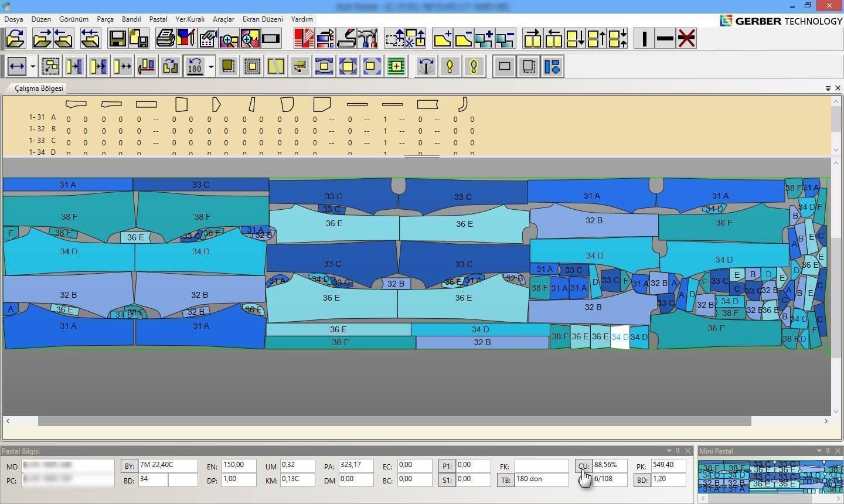Click the remove piece icon with minus

464,39
